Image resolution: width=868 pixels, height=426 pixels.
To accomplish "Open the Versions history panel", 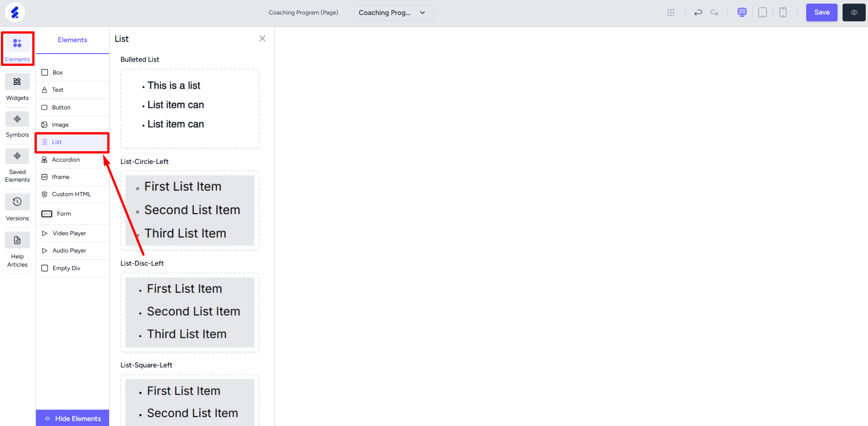I will tap(17, 208).
